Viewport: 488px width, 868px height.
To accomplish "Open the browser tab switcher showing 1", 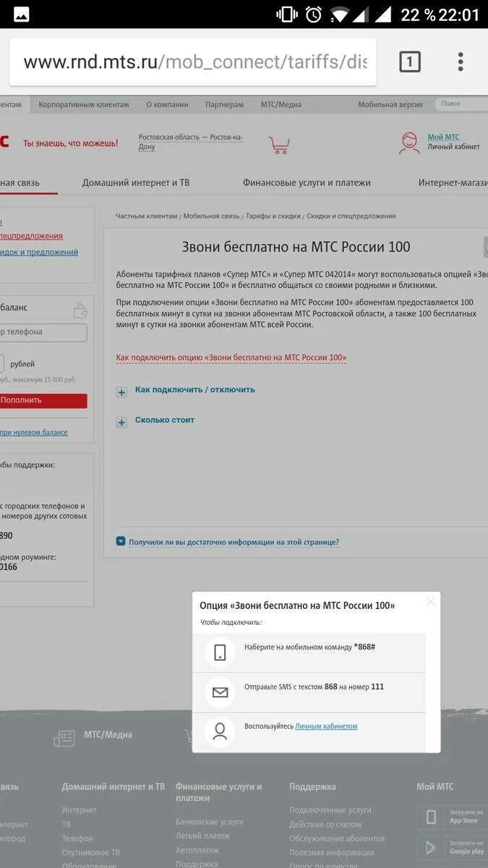I will pos(410,61).
